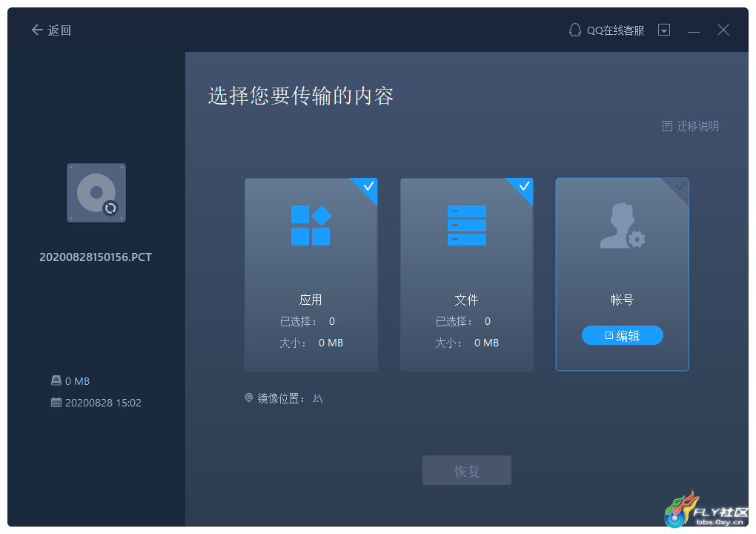Click the applications grid icon
The image size is (756, 534).
tap(311, 225)
